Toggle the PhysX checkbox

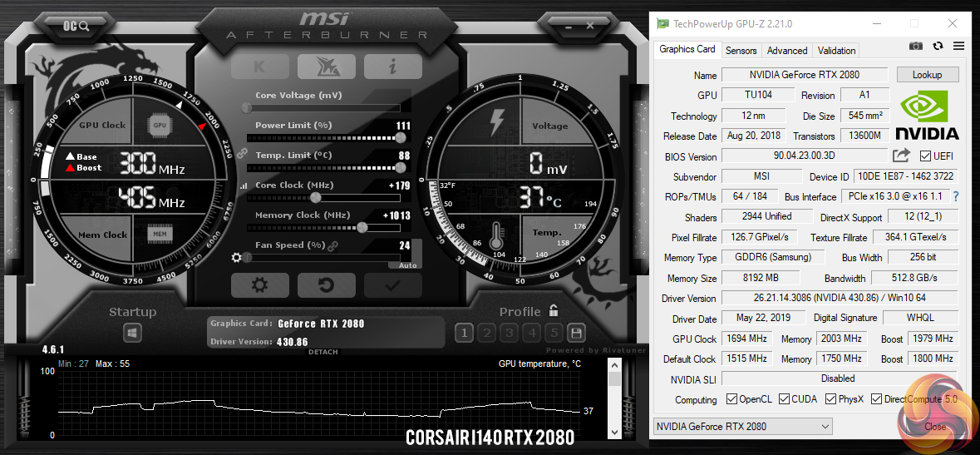(830, 398)
